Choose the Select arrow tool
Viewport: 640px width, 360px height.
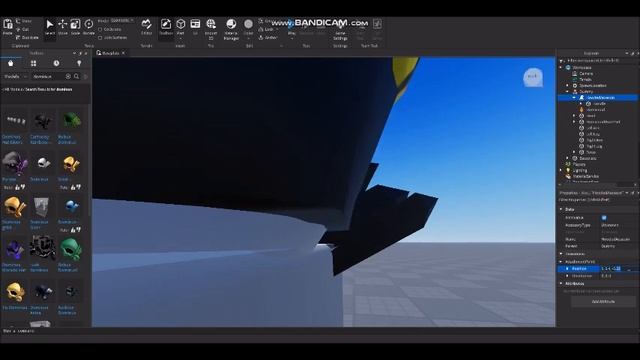[x=50, y=24]
